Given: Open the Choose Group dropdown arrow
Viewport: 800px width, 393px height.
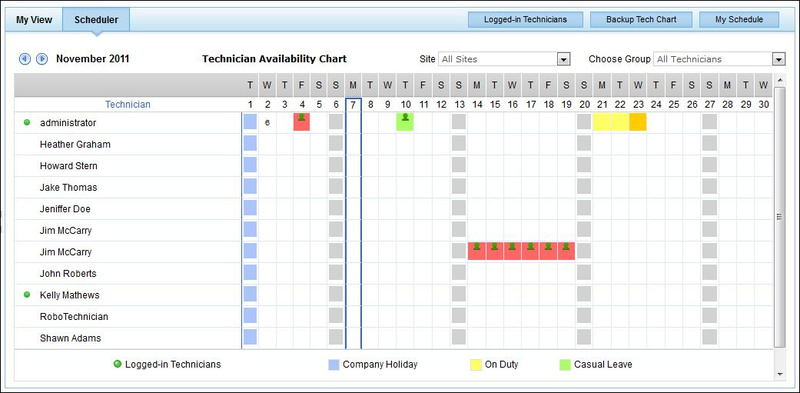Looking at the screenshot, I should pyautogui.click(x=779, y=59).
